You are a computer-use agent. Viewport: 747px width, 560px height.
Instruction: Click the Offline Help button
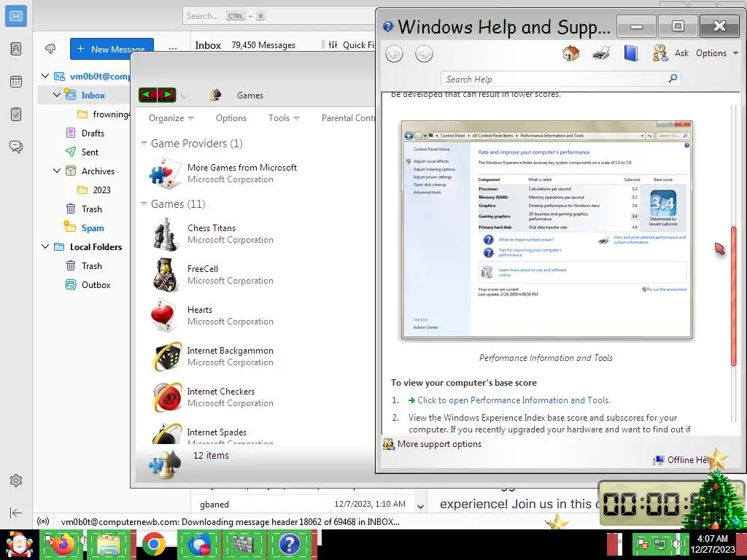tap(683, 459)
